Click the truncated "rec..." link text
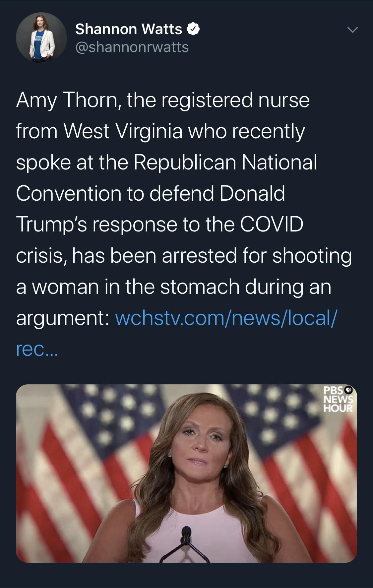This screenshot has width=373, height=588. coord(36,350)
